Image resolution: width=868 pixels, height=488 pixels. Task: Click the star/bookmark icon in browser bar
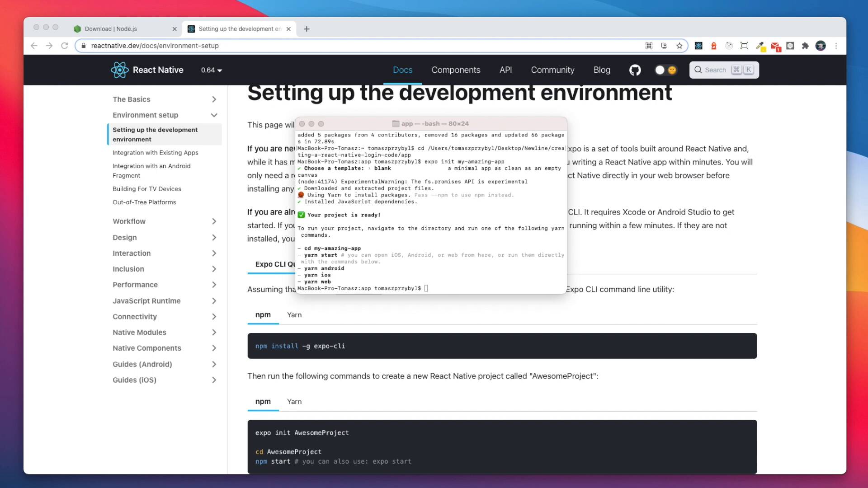coord(679,46)
